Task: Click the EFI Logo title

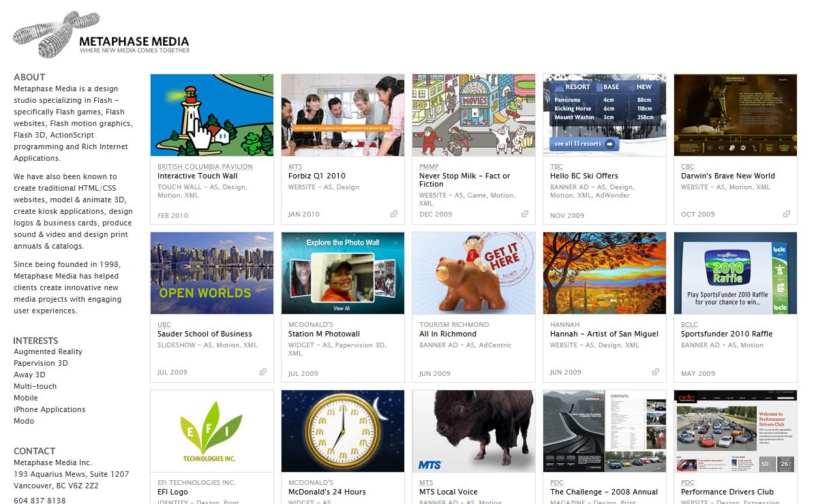Action: pyautogui.click(x=172, y=492)
